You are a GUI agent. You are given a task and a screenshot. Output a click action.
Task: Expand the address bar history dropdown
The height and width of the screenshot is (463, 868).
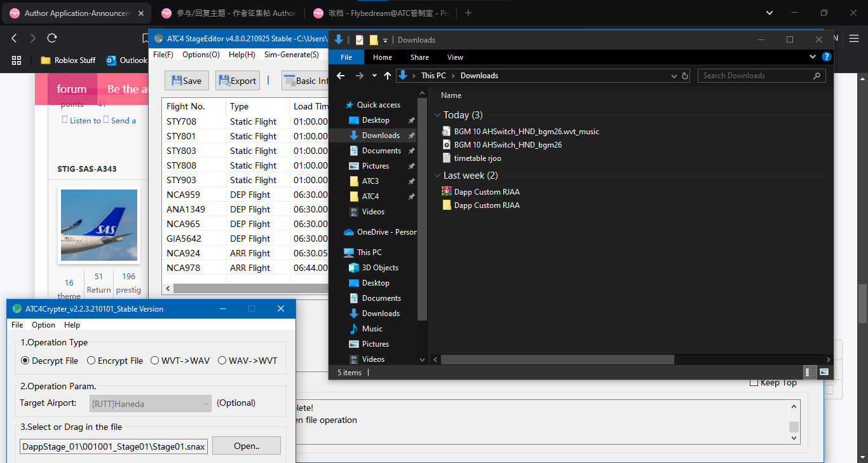click(x=674, y=76)
